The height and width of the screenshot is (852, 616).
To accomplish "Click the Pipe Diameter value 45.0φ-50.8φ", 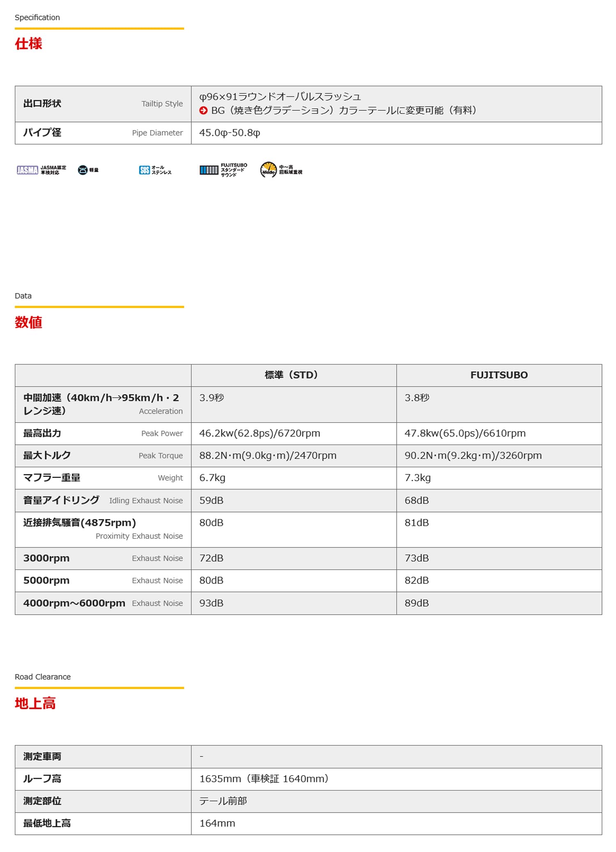I will point(230,133).
